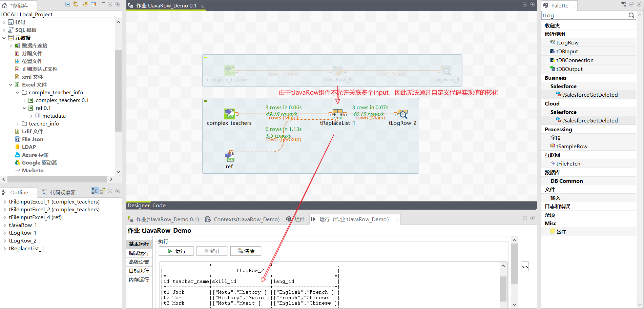Image resolution: width=644 pixels, height=309 pixels.
Task: Run the job with the 运行 button
Action: (176, 251)
